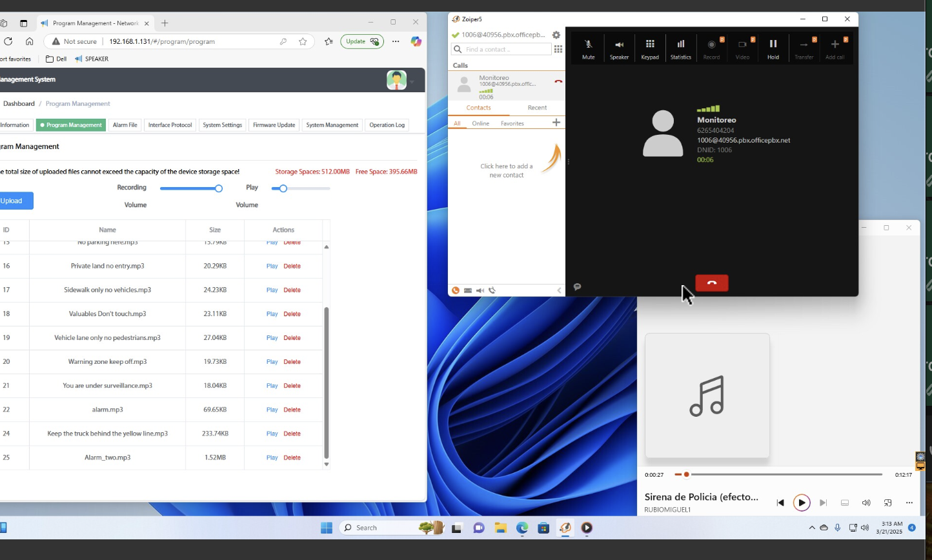Open File Explorer from taskbar

(x=500, y=528)
